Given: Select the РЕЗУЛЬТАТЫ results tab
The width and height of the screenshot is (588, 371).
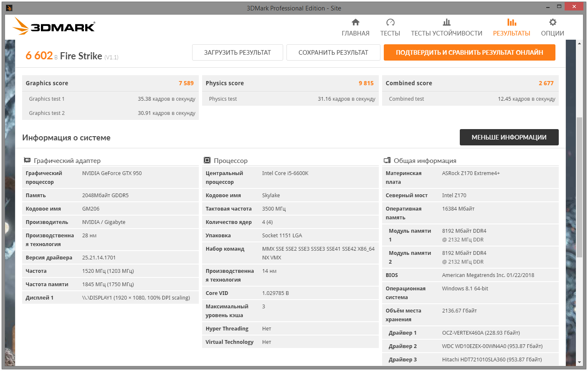Looking at the screenshot, I should pos(512,28).
